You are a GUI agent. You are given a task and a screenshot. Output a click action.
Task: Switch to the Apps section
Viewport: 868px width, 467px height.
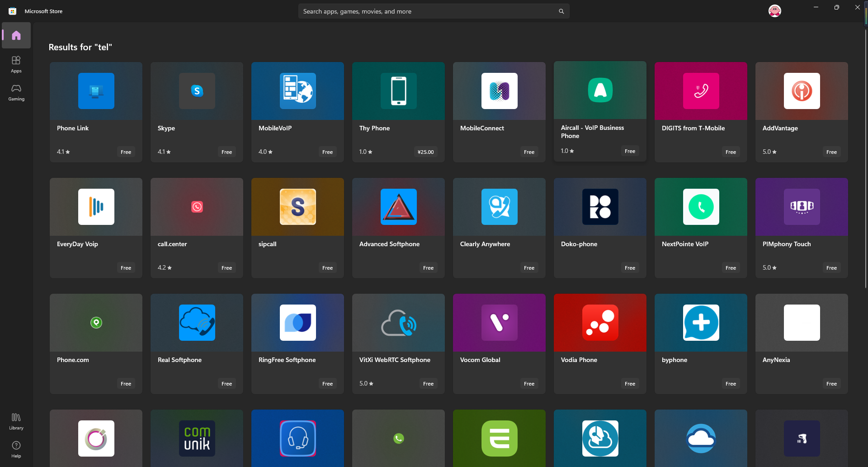[16, 64]
